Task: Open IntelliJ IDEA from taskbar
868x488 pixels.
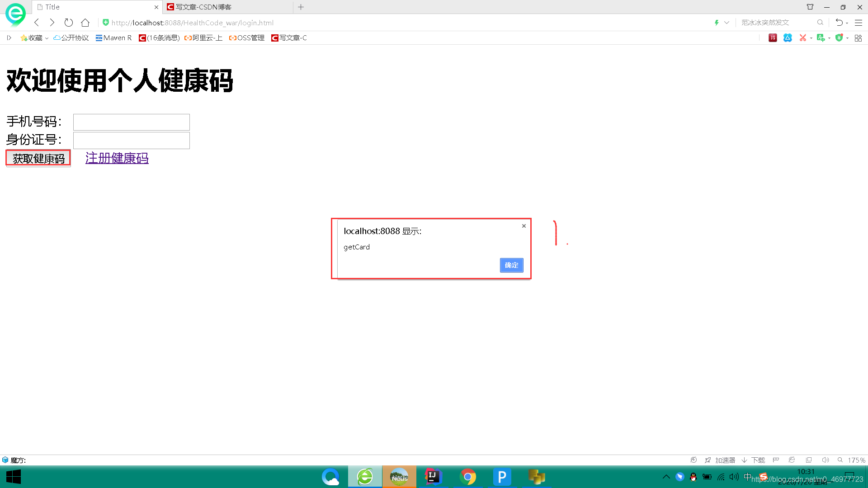Action: pos(434,477)
